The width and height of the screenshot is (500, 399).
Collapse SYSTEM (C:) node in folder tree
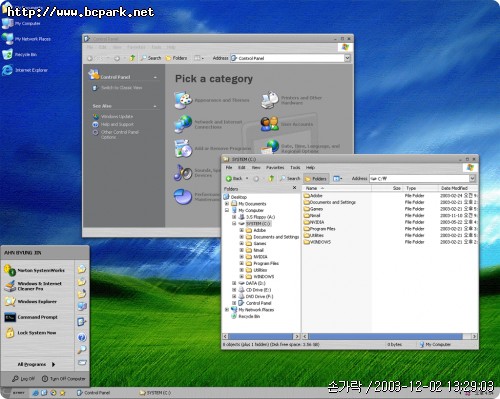[x=234, y=223]
